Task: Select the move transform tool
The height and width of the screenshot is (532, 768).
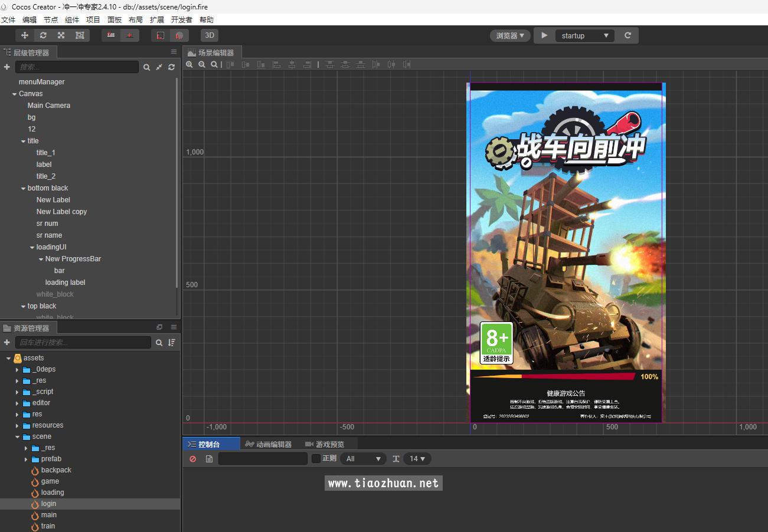Action: pos(25,35)
